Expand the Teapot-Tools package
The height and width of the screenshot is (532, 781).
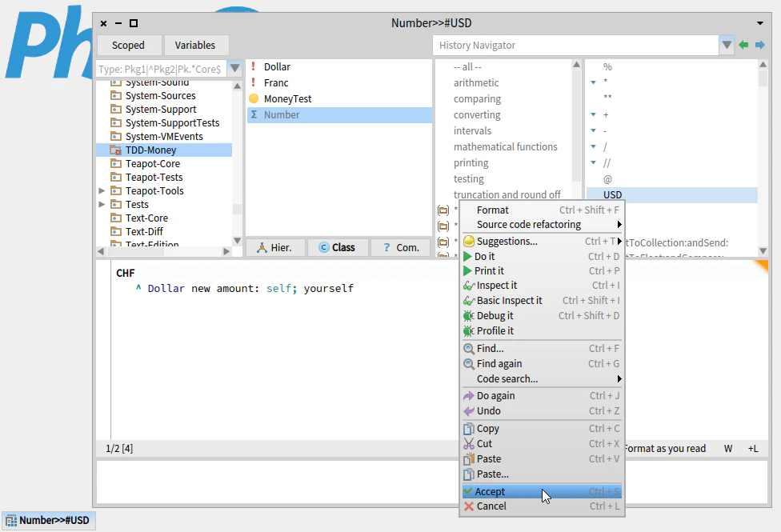point(102,190)
